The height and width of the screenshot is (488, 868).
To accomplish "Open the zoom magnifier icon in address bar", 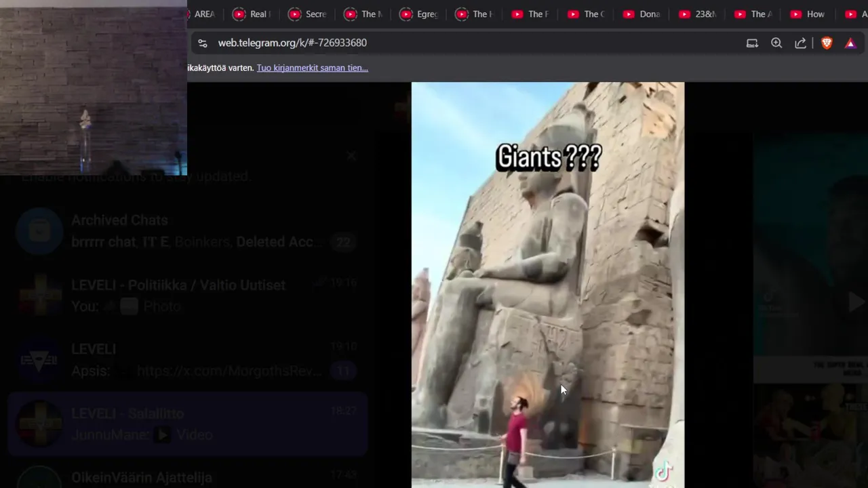I will click(776, 43).
